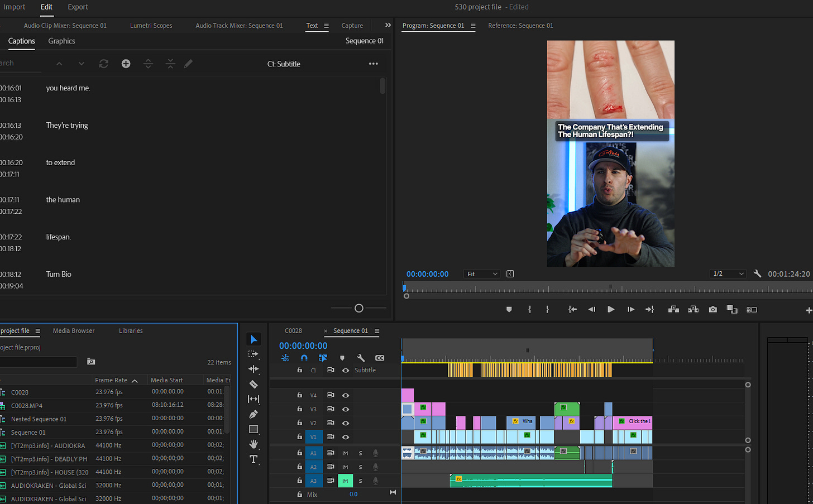Select the C0028.MP4 file in the project bin

(27, 406)
